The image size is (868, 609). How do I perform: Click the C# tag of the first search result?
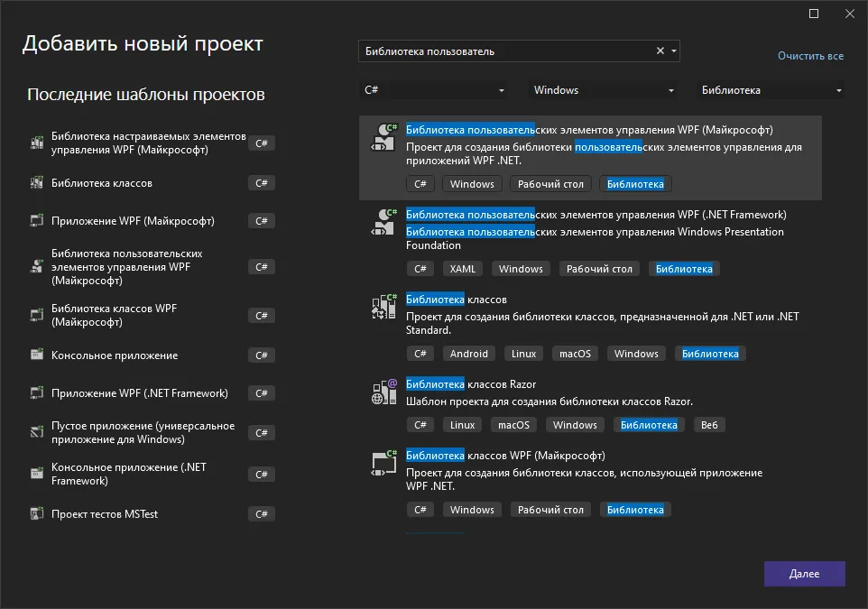point(420,184)
